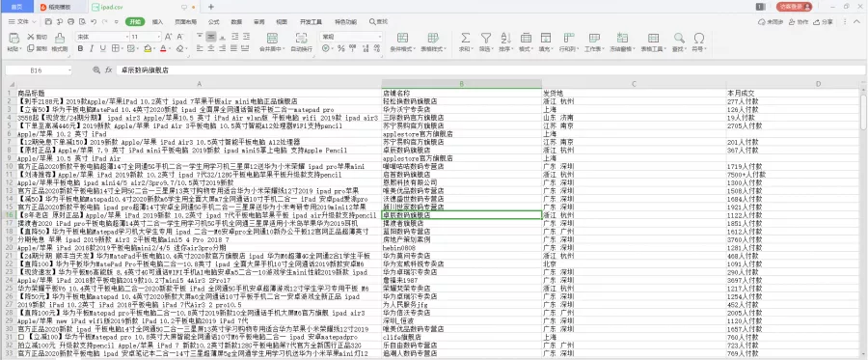Image resolution: width=868 pixels, height=360 pixels.
Task: Click the Merge and Center (合并居中) icon
Action: pyautogui.click(x=272, y=38)
